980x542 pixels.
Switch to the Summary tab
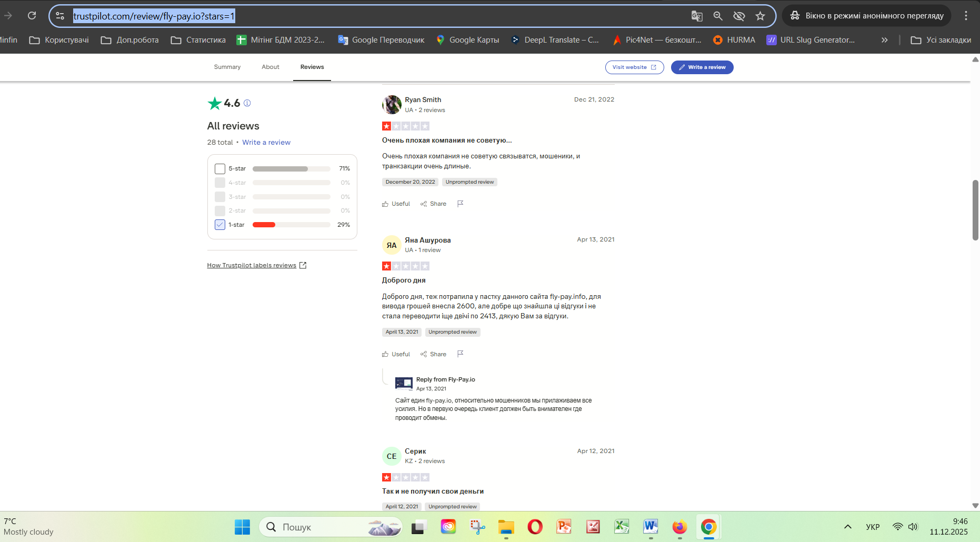227,67
